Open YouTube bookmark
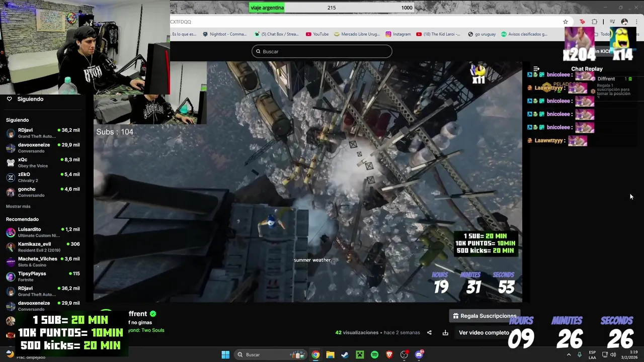 (317, 34)
